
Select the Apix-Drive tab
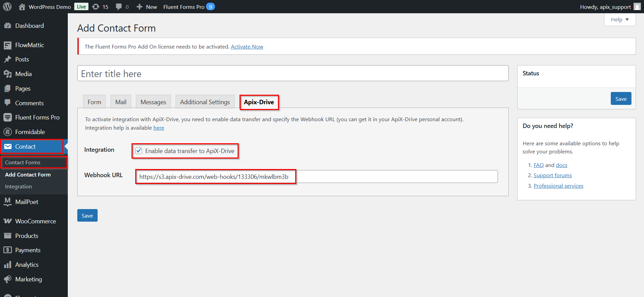click(x=259, y=102)
